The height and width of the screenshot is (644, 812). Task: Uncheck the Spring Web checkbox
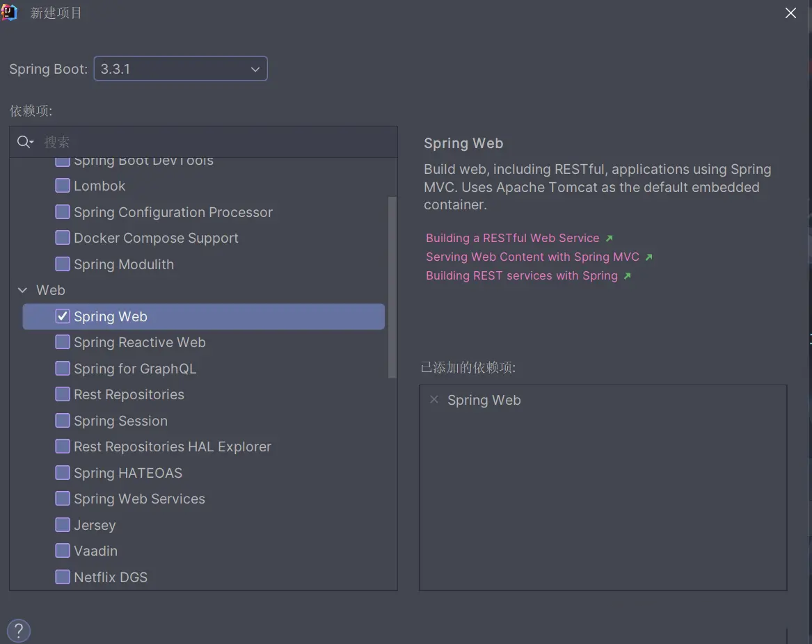tap(63, 316)
